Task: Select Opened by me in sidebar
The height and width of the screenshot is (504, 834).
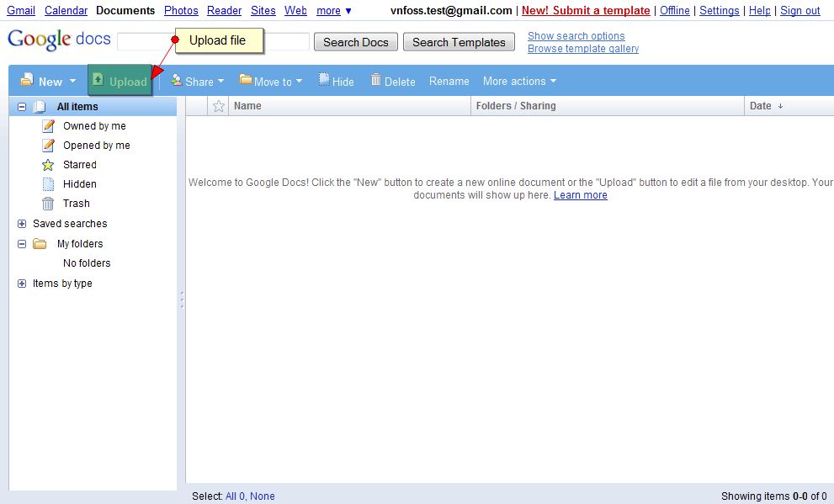Action: coord(97,145)
